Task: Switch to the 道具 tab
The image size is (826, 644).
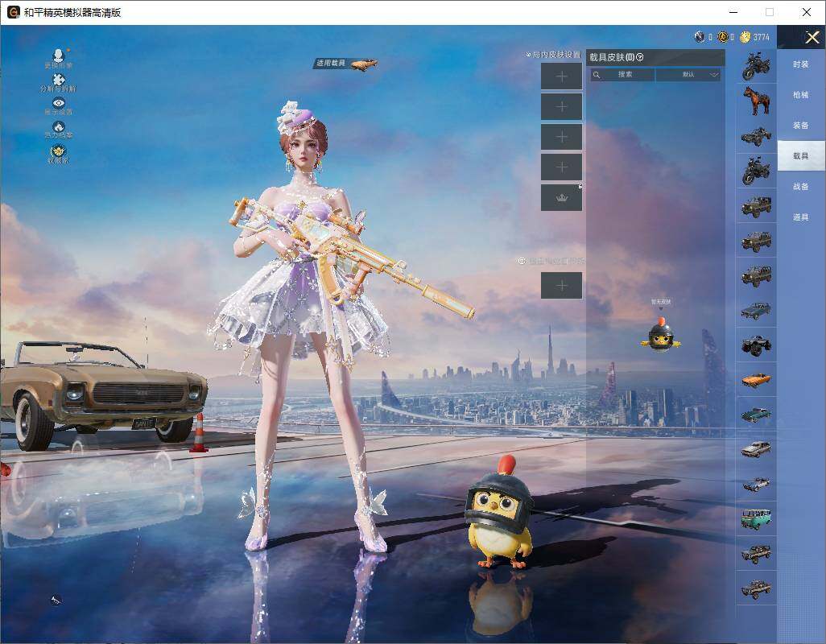Action: point(801,217)
